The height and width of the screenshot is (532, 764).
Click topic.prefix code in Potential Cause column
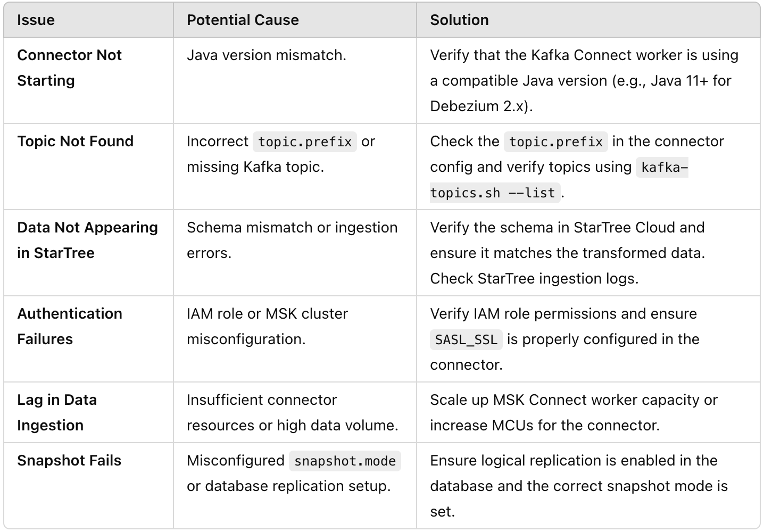(305, 142)
